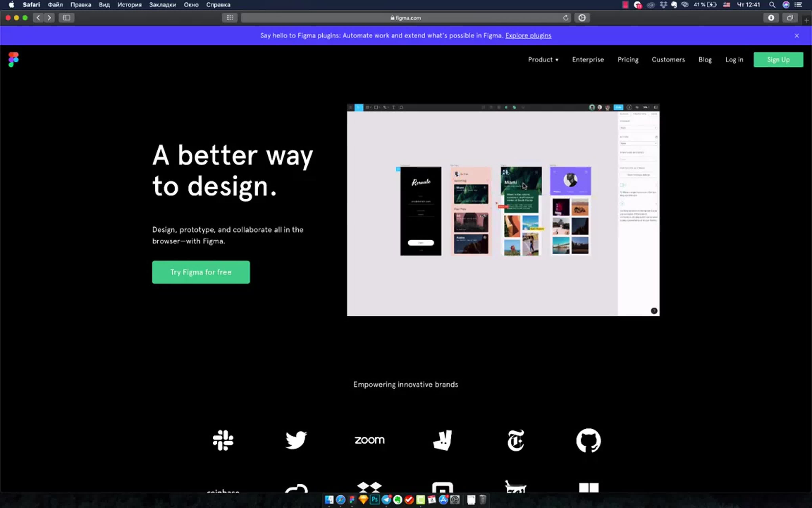812x508 pixels.
Task: Click Try Figma for free button
Action: click(201, 272)
